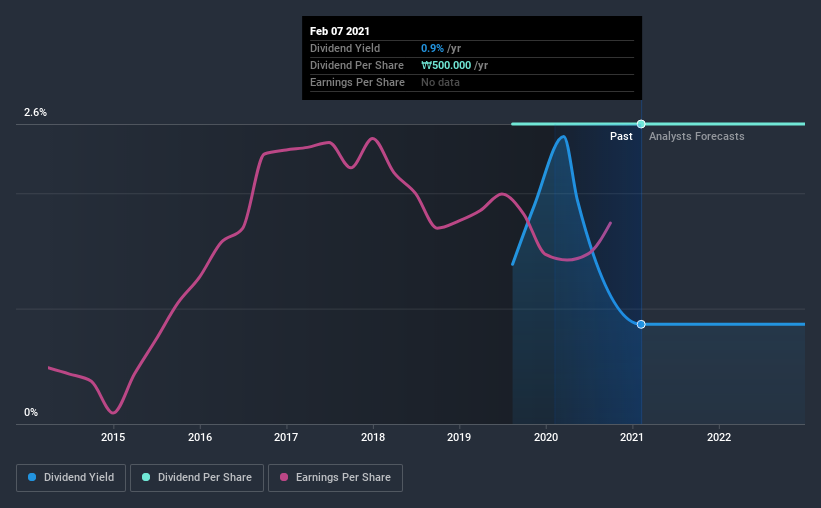This screenshot has height=508, width=821.
Task: Click the pink Earnings Per Share legend dot
Action: [284, 477]
